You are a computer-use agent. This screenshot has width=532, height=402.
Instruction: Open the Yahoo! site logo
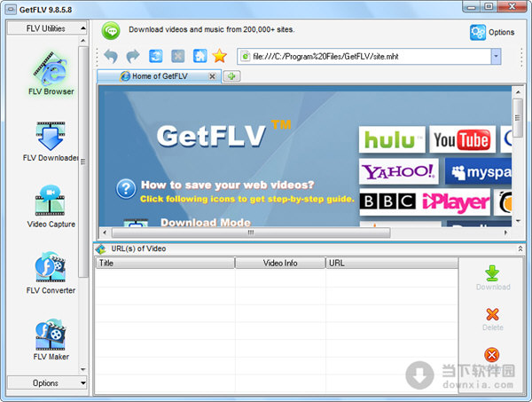click(399, 171)
